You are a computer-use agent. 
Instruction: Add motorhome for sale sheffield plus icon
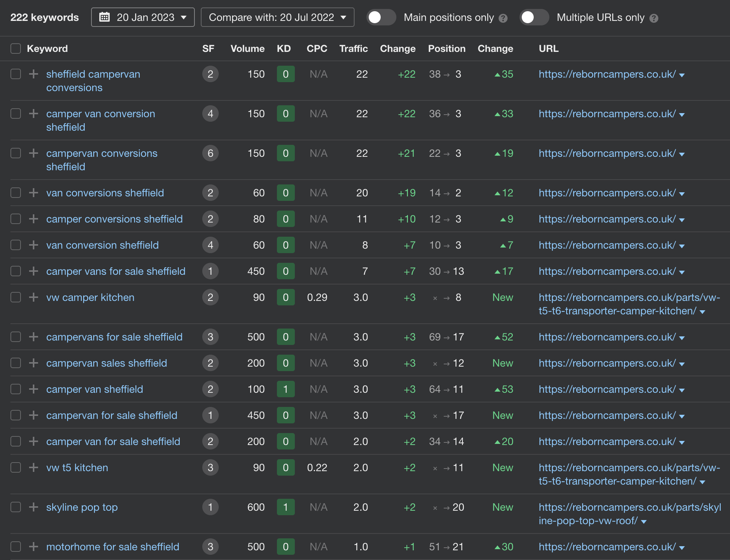(34, 547)
